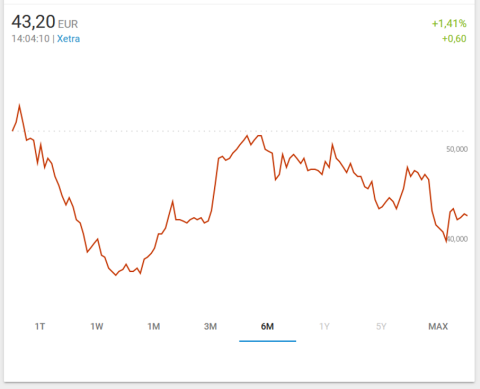Click the active 6M tab
Screen dimensions: 480x389
(267, 326)
